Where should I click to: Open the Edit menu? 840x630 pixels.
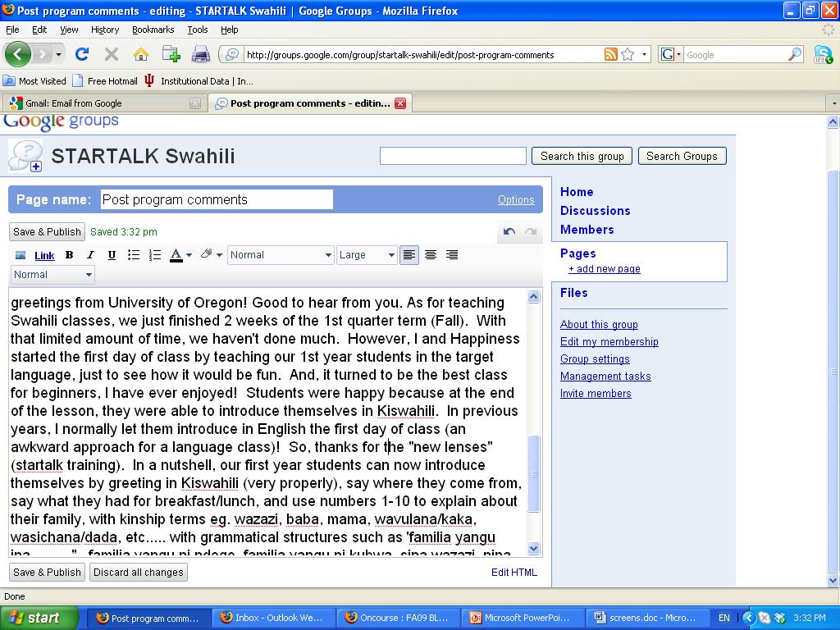(39, 30)
